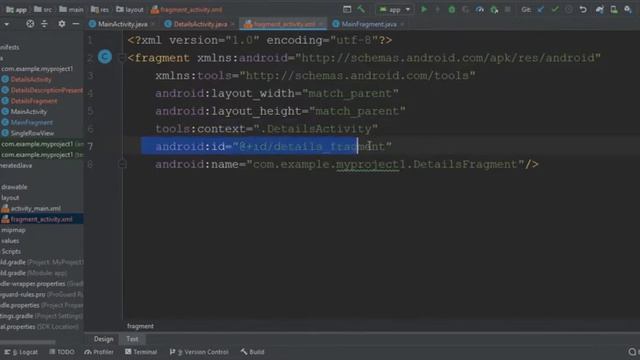Click app breadcrumb in navigation bar
Image resolution: width=640 pixels, height=360 pixels.
tap(16, 9)
